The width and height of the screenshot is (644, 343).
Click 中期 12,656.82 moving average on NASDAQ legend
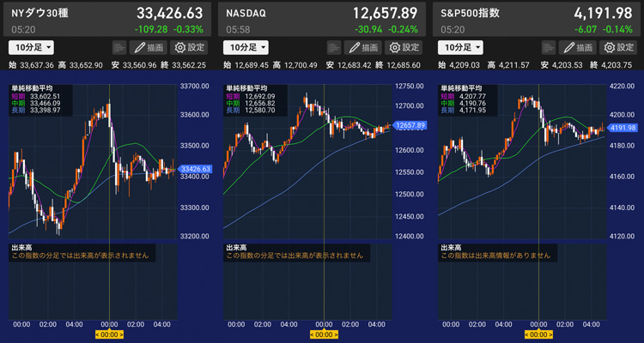click(x=250, y=104)
